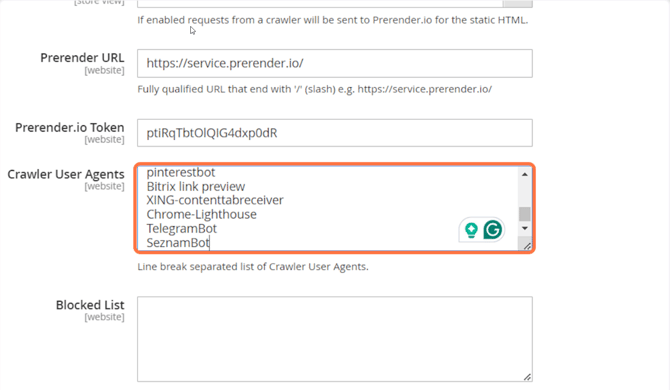The image size is (670, 390).
Task: Click the pinterestbot entry line
Action: pyautogui.click(x=181, y=173)
